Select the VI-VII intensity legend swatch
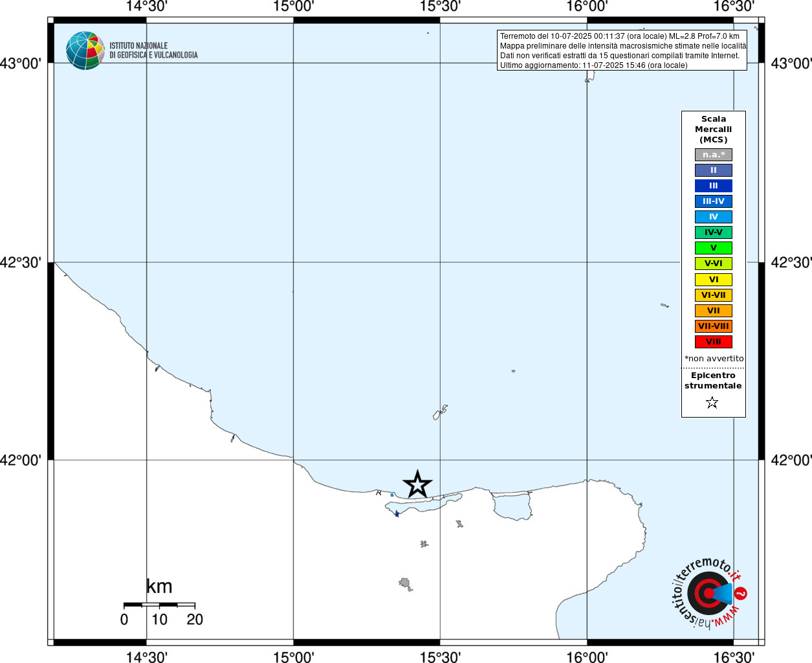The height and width of the screenshot is (663, 812). click(x=714, y=295)
